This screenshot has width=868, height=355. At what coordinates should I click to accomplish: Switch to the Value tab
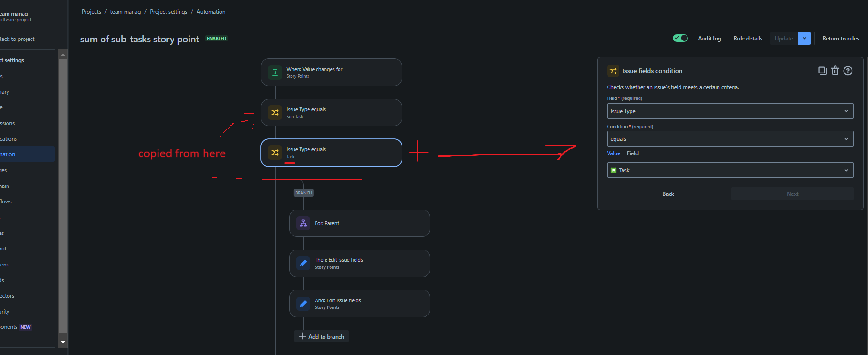(614, 153)
